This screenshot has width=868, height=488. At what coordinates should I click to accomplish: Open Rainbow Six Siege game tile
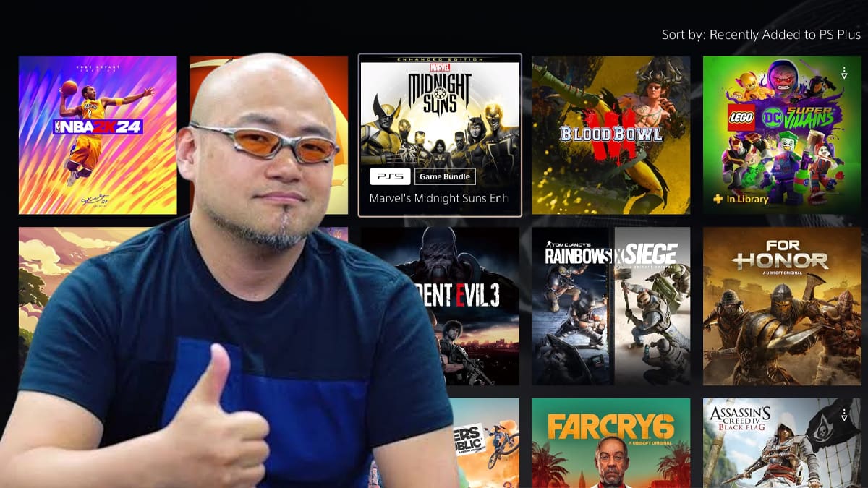click(611, 307)
